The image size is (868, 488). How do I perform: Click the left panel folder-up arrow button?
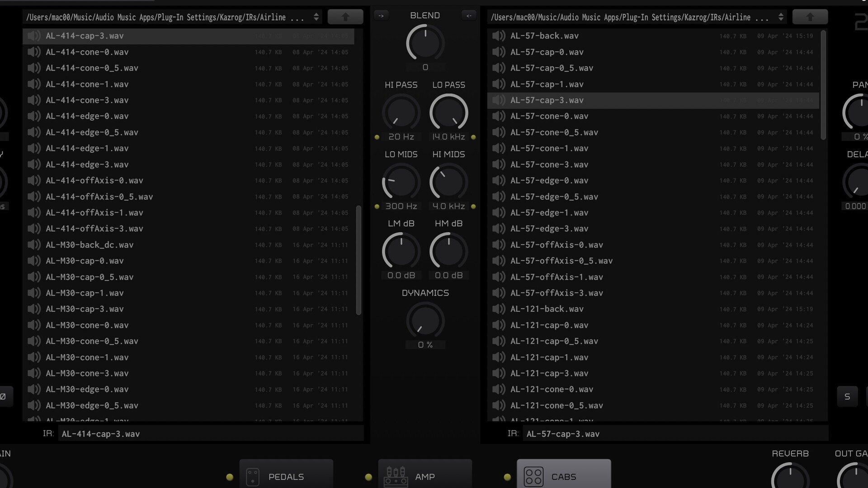[345, 17]
